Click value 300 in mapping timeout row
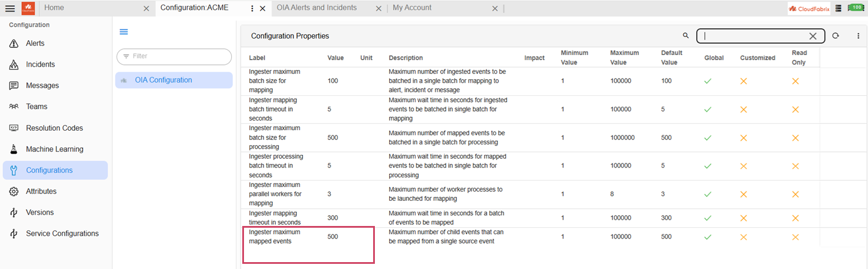 pyautogui.click(x=333, y=218)
